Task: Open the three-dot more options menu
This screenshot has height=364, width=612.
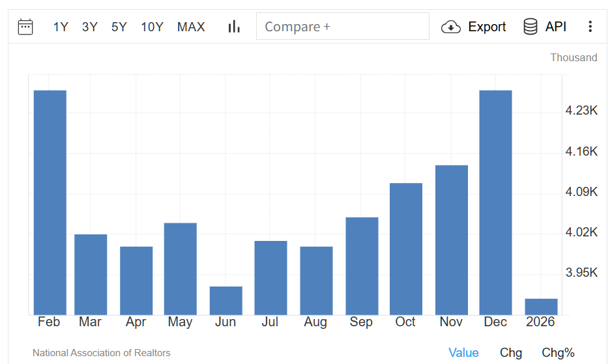Action: click(x=590, y=27)
